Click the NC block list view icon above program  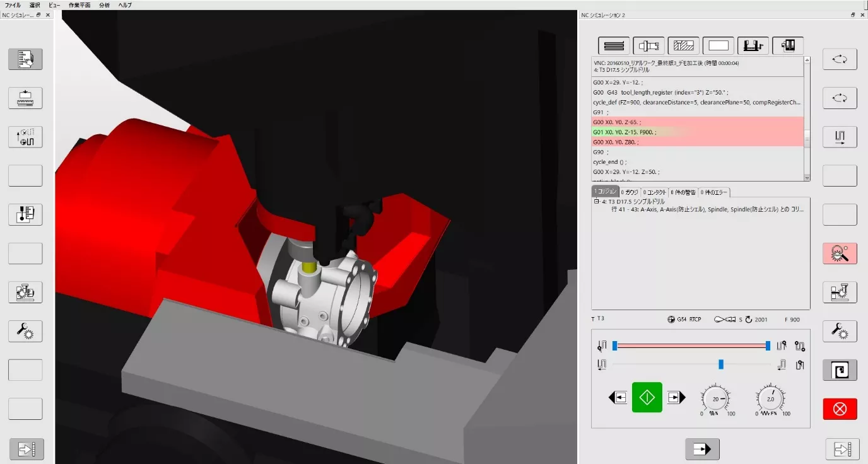click(x=613, y=45)
